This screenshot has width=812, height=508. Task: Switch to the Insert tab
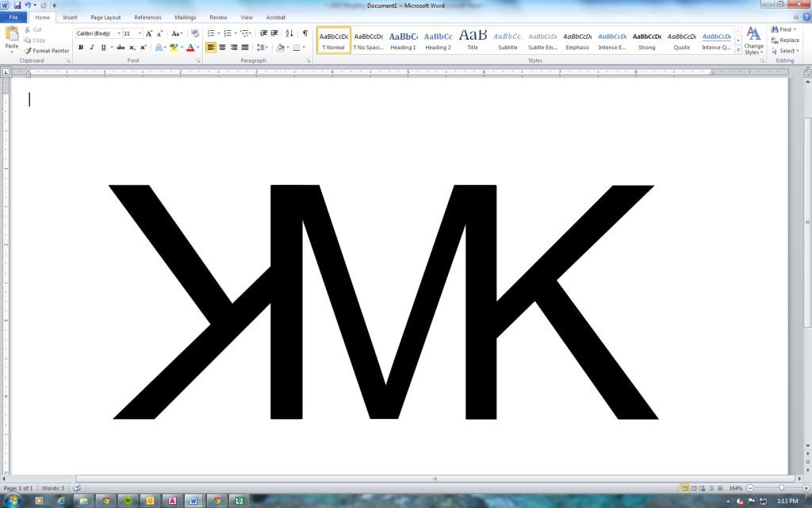70,17
